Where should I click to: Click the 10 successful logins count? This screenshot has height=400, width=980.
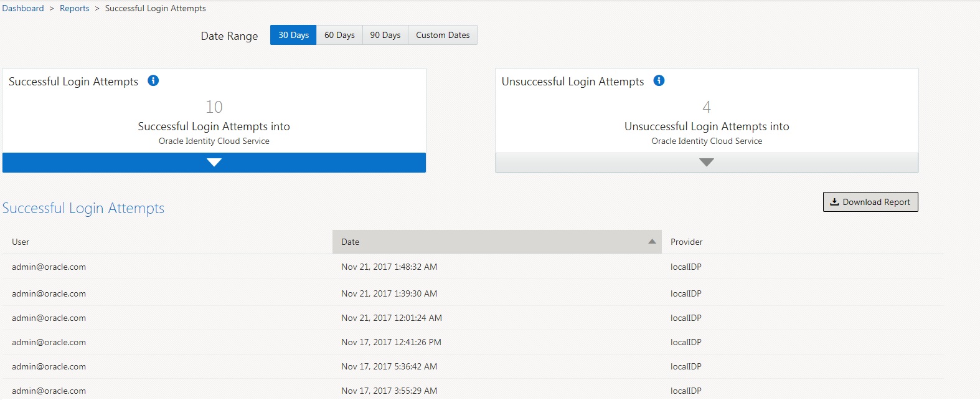click(x=214, y=107)
